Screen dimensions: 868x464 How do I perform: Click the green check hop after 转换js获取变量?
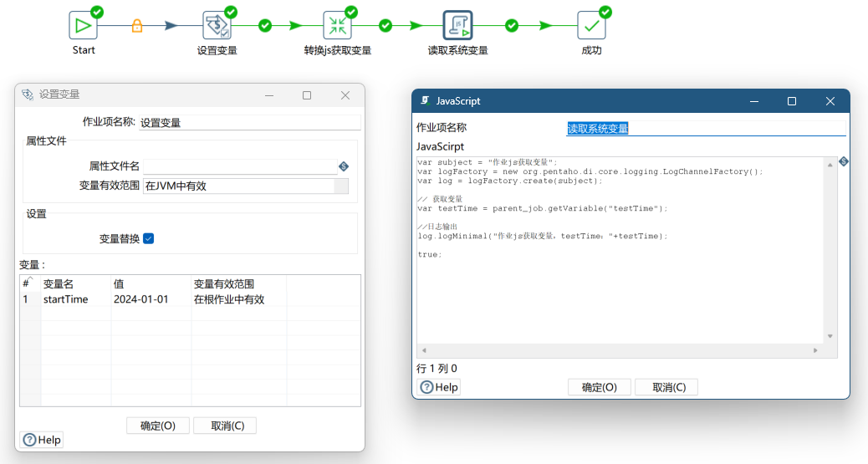pyautogui.click(x=385, y=25)
